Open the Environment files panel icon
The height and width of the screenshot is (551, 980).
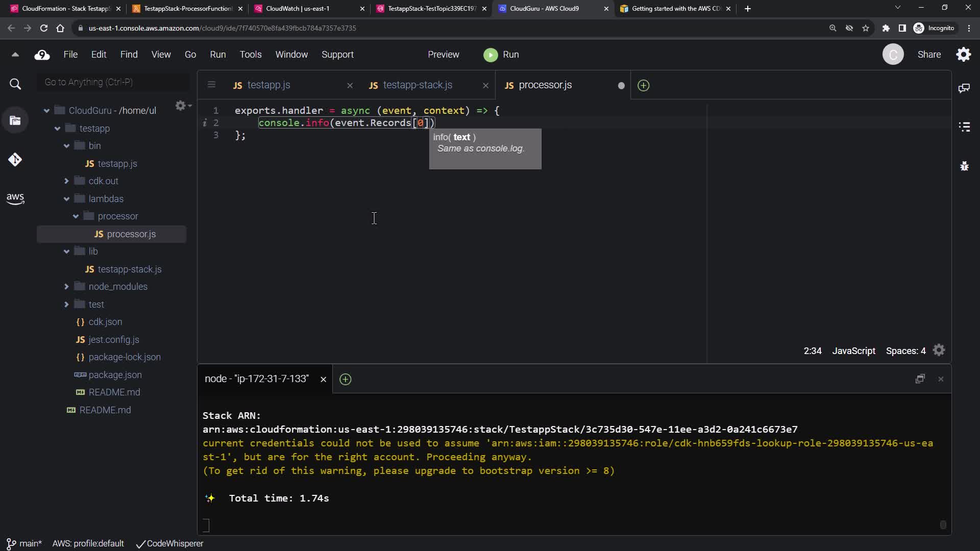point(15,121)
